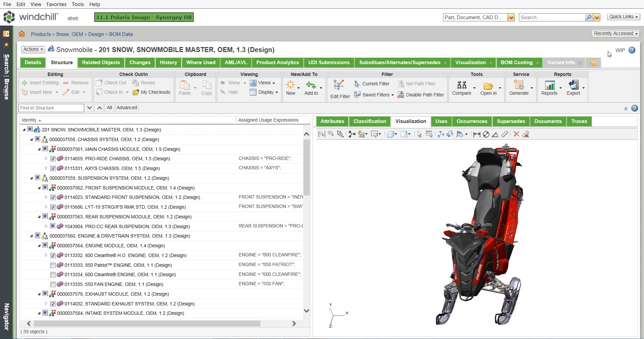
Task: Open the Recently Accessed dropdown
Action: 616,34
